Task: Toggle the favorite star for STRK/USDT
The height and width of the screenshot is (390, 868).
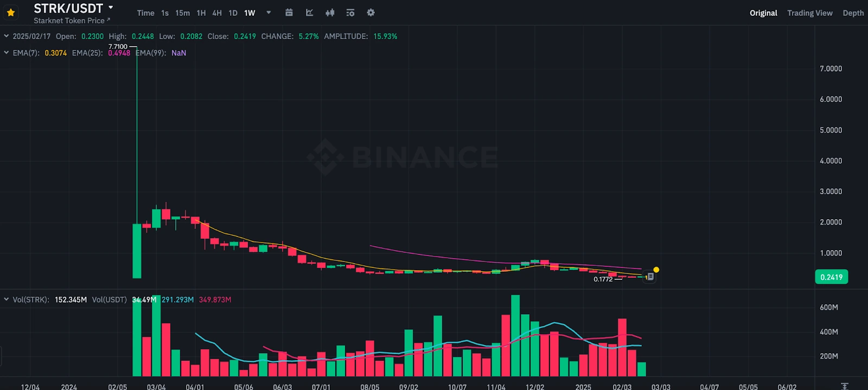Action: tap(11, 12)
